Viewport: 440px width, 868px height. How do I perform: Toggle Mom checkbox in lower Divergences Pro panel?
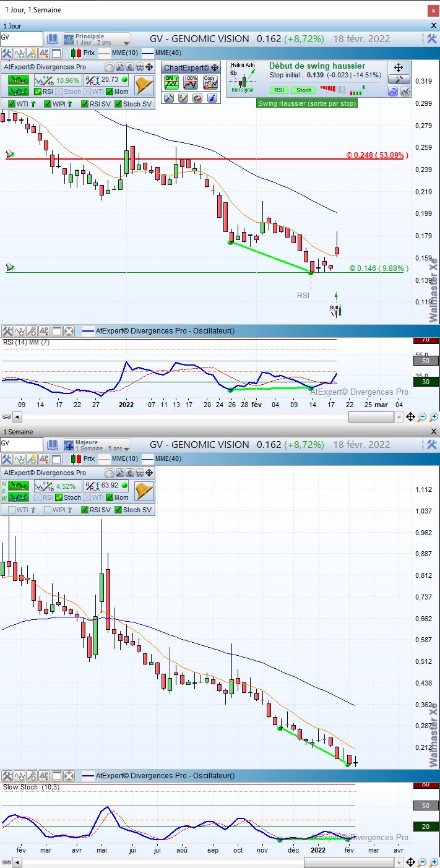pos(110,497)
